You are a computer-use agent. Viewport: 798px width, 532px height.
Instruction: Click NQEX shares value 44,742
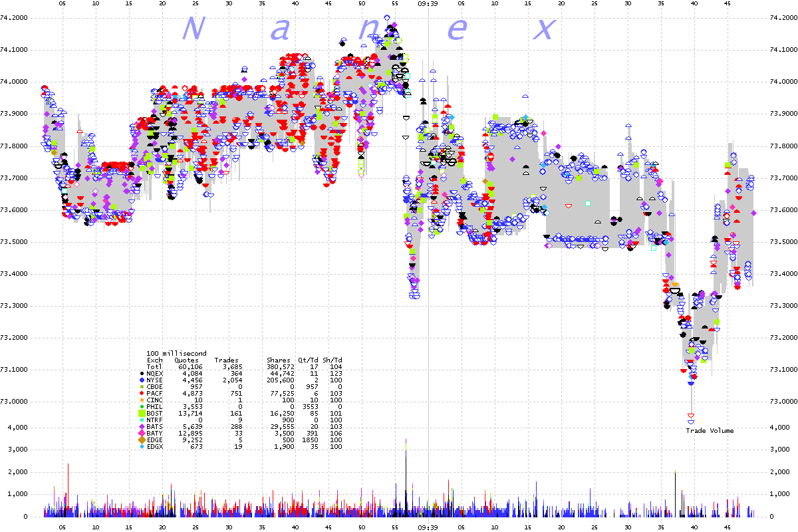283,374
